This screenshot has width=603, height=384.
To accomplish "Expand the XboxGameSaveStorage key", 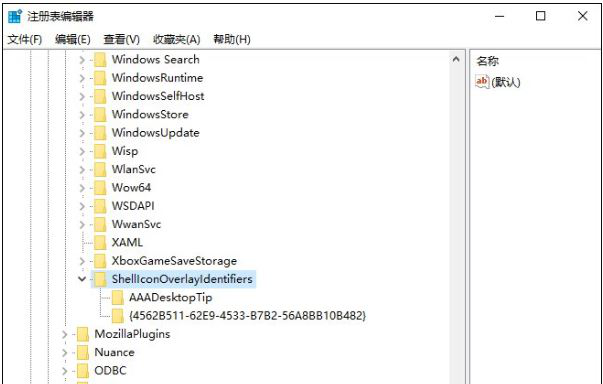I will [82, 261].
